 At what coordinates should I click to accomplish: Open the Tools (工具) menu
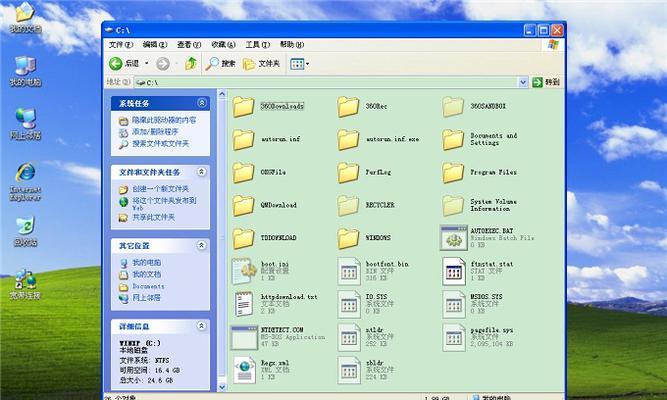(x=257, y=45)
